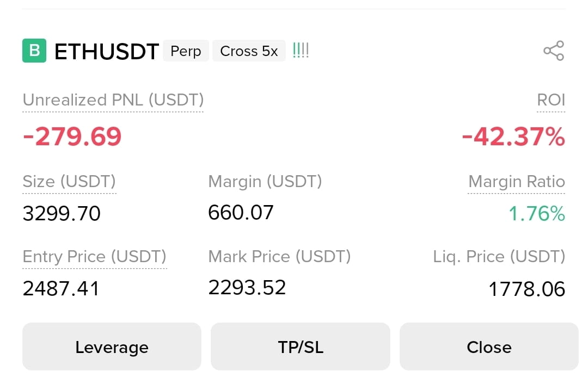Tap the Size (USDT) label
The width and height of the screenshot is (588, 390).
69,182
